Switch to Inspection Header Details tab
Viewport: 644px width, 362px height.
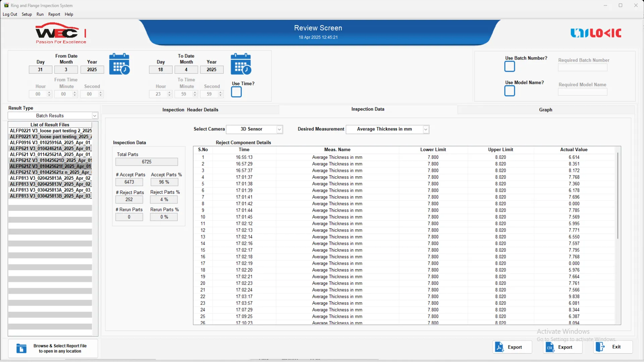[x=190, y=110]
